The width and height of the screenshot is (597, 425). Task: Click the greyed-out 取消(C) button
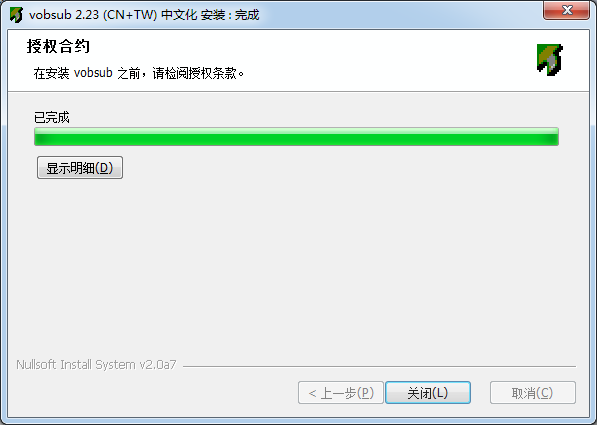[x=533, y=393]
